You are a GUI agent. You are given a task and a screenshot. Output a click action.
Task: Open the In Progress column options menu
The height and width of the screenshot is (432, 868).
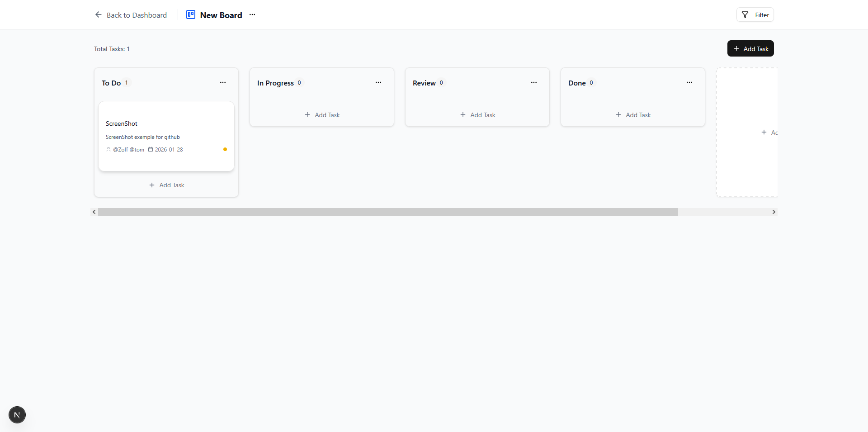pyautogui.click(x=378, y=82)
